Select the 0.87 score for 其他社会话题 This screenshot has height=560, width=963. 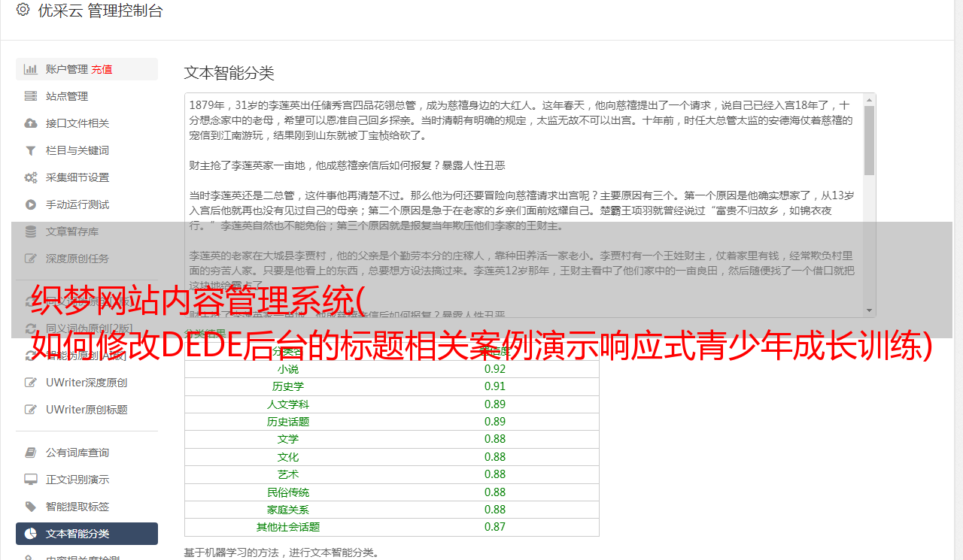click(x=495, y=527)
